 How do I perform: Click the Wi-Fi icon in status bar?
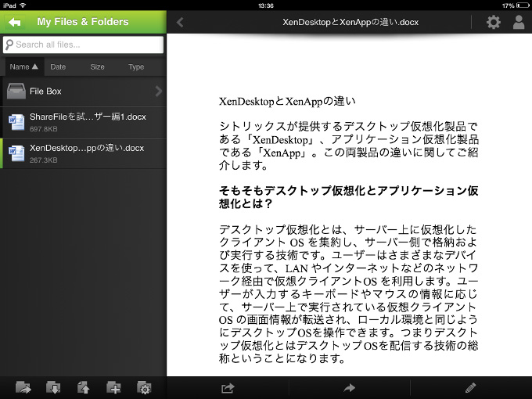tap(23, 5)
